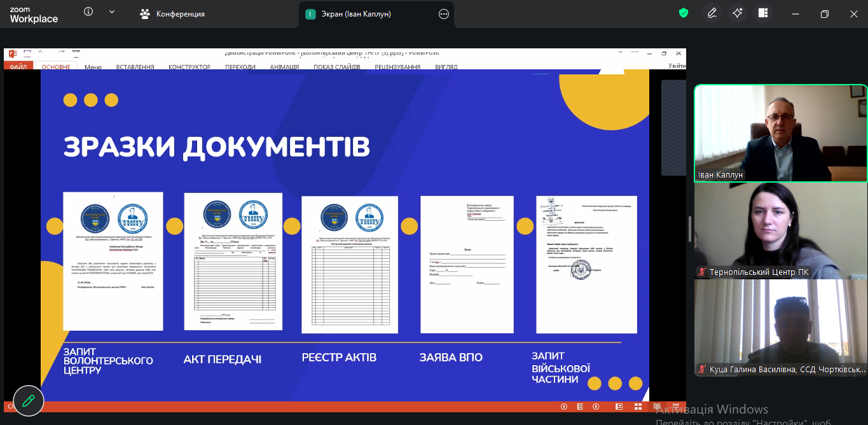Open the ВСТАВЛЕННЯ ribbon tab
Image resolution: width=868 pixels, height=425 pixels.
[135, 67]
